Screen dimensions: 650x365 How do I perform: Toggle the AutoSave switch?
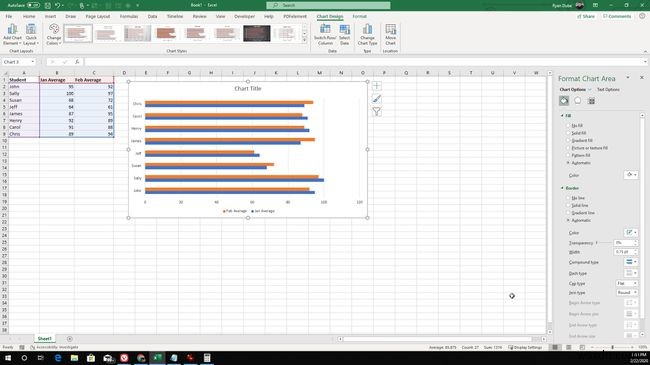pos(33,5)
